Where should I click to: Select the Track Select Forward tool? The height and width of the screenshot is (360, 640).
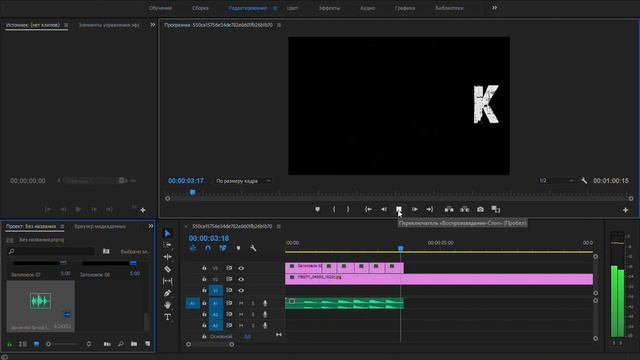[x=167, y=245]
